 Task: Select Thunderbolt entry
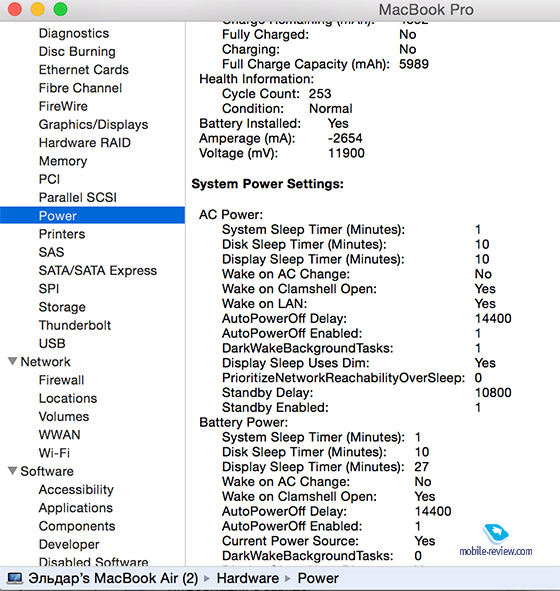[x=75, y=325]
